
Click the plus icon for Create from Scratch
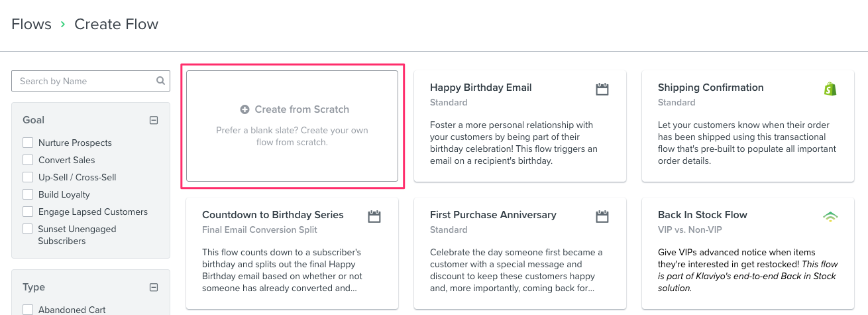coord(244,109)
